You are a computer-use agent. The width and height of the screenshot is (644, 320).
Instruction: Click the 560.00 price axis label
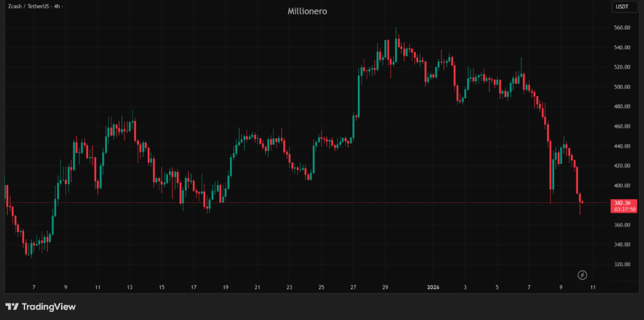(622, 28)
